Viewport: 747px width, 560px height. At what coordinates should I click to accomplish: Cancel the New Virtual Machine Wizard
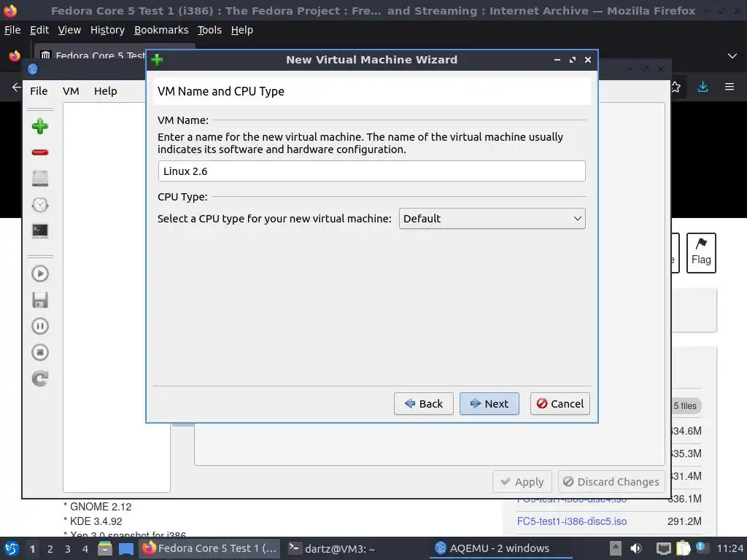pyautogui.click(x=560, y=404)
